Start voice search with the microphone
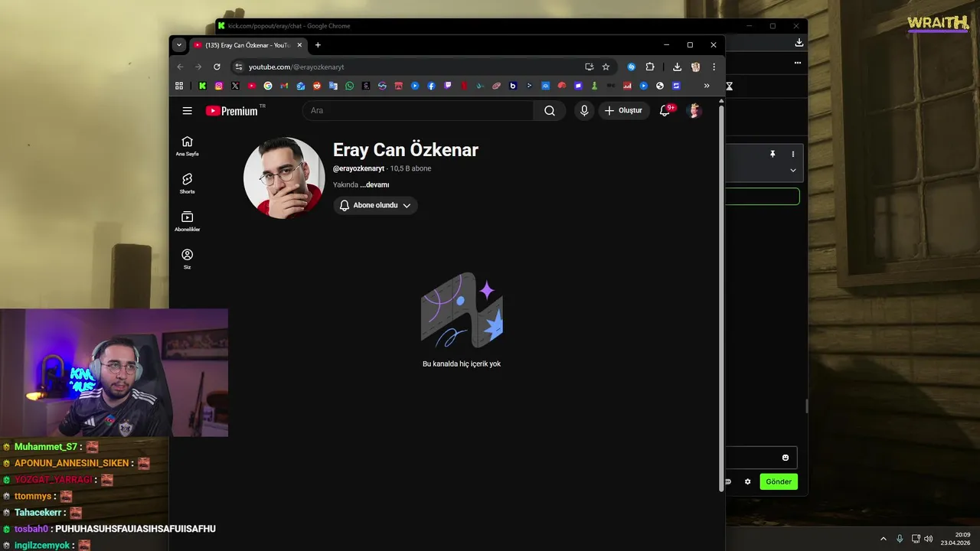Image resolution: width=980 pixels, height=551 pixels. [584, 111]
